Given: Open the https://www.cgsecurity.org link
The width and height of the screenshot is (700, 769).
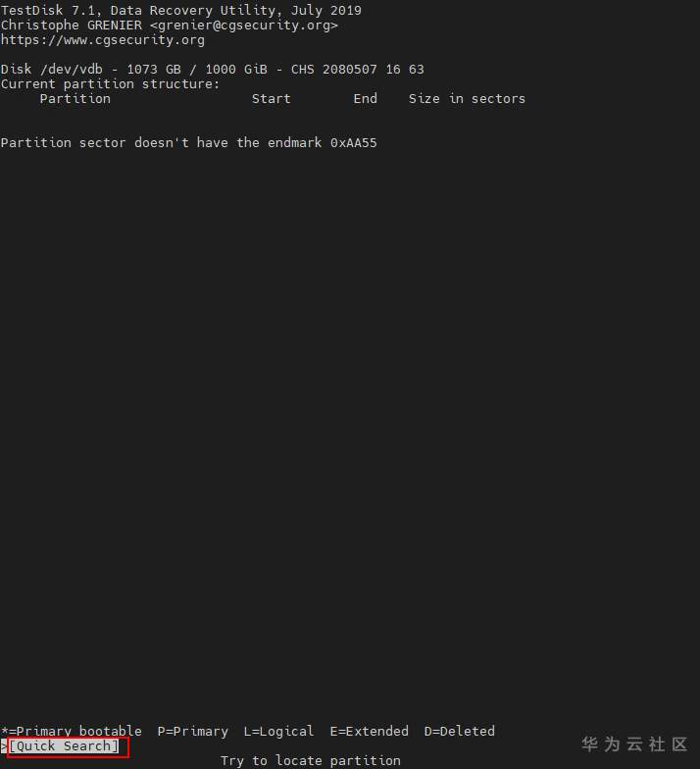Looking at the screenshot, I should (102, 39).
